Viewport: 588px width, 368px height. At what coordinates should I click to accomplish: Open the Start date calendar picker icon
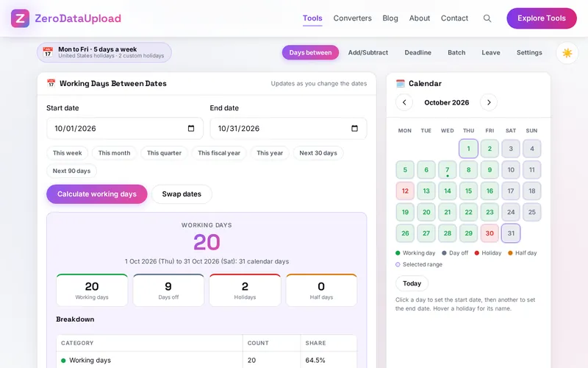click(191, 128)
